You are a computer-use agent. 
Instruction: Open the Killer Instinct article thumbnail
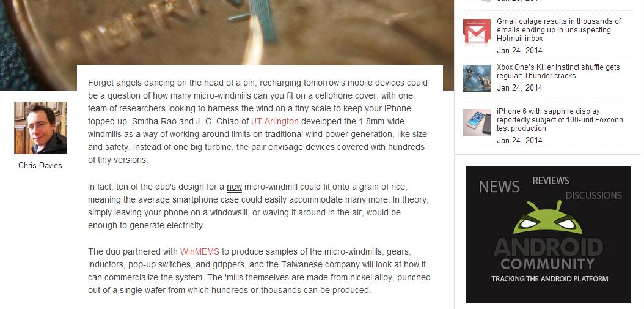coord(477,78)
